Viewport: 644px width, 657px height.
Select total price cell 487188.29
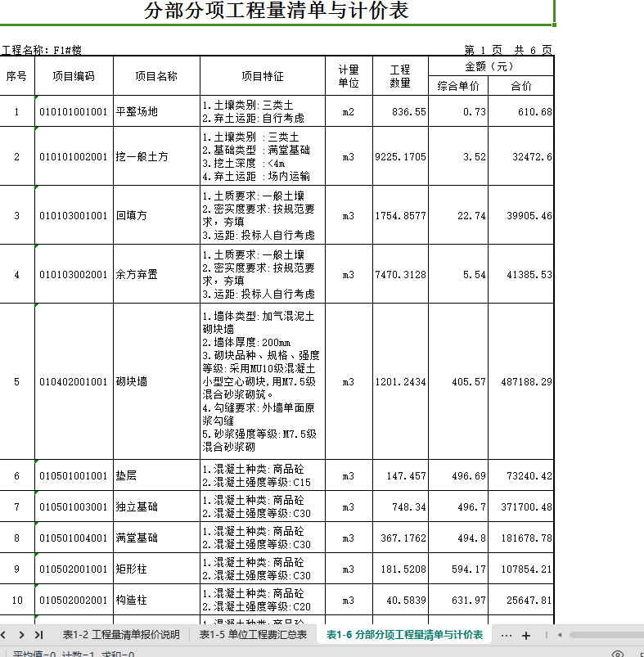pyautogui.click(x=520, y=381)
